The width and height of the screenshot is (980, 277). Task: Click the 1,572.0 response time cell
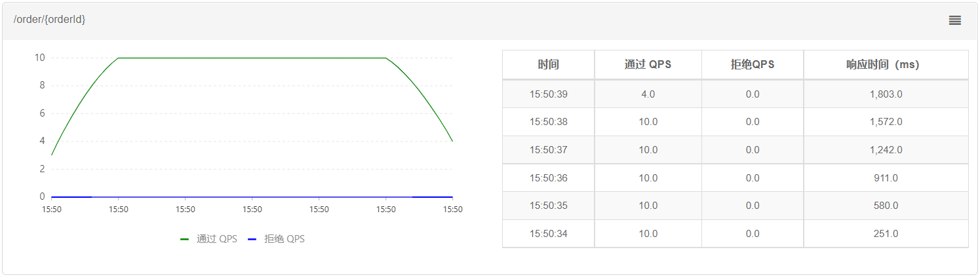point(886,122)
